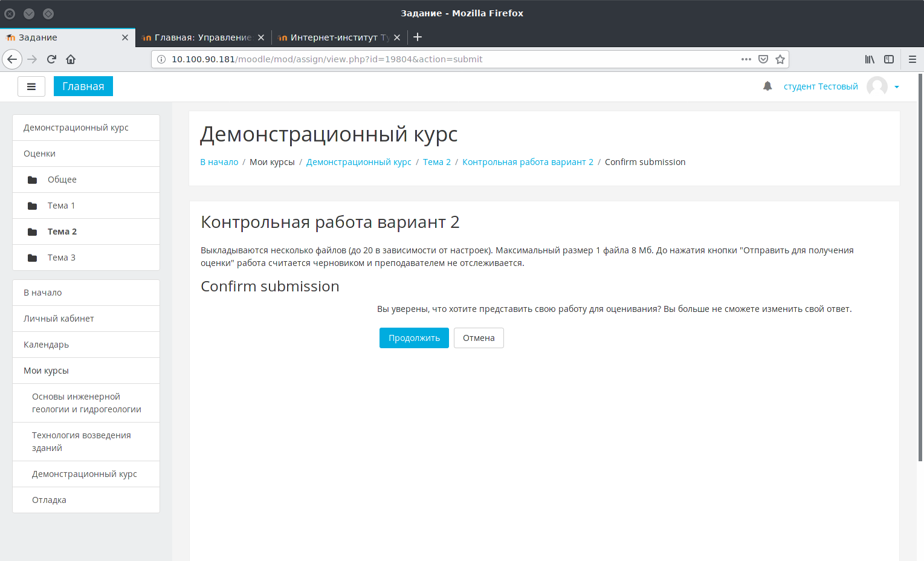Open Общее section in sidebar
Screen dimensions: 924x561
86,180
